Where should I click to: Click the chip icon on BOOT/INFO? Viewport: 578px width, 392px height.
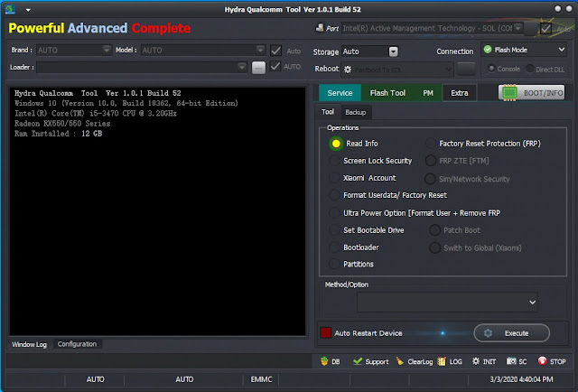(509, 93)
